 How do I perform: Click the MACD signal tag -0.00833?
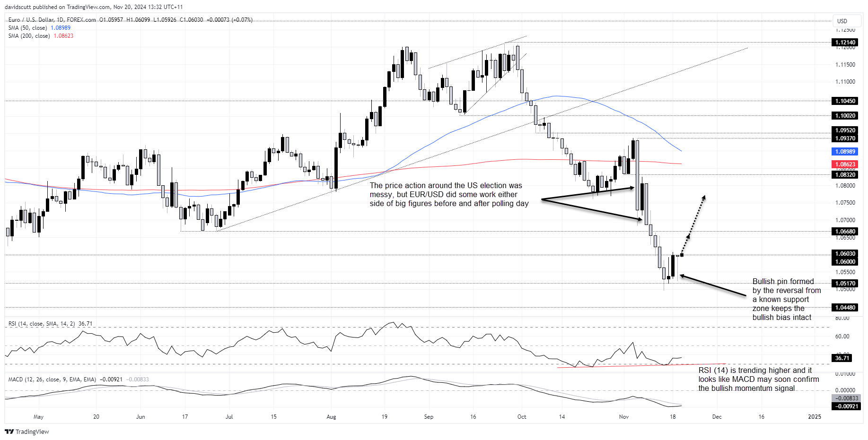(x=845, y=398)
